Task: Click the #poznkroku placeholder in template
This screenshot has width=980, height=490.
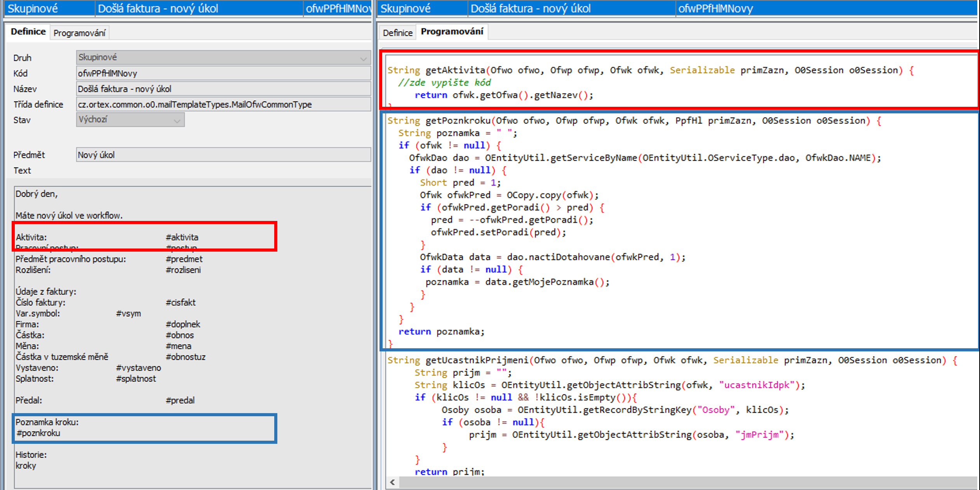Action: tap(38, 433)
